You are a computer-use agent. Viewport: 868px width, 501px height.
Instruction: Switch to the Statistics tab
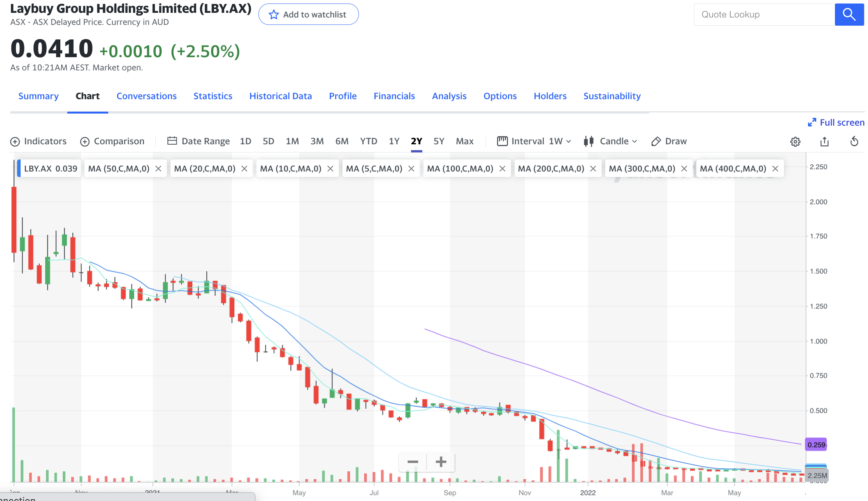pyautogui.click(x=213, y=96)
